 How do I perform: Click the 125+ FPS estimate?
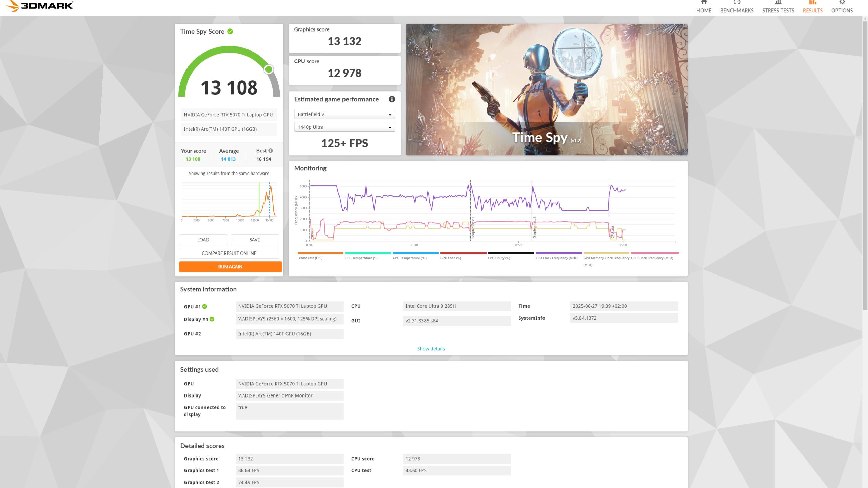[x=344, y=143]
